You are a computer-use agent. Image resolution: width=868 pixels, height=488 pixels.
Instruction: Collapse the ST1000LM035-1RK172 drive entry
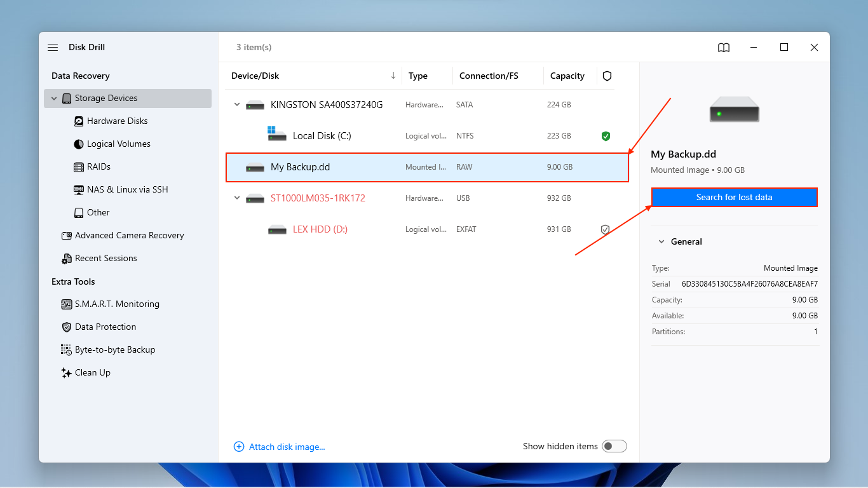pyautogui.click(x=236, y=198)
